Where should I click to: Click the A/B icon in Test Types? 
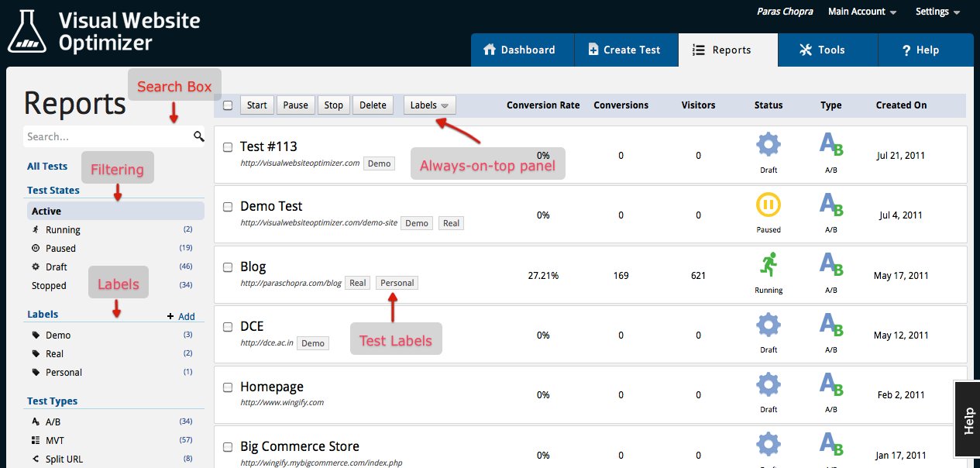click(x=36, y=422)
